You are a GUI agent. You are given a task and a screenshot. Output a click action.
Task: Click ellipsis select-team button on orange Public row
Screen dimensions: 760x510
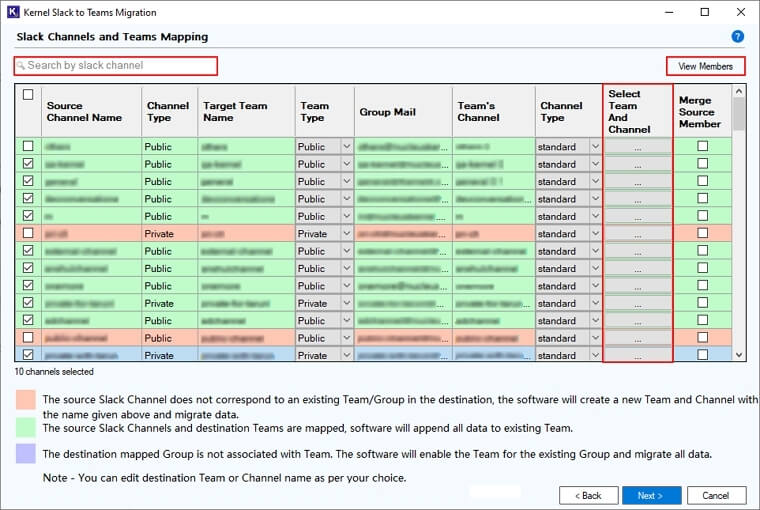point(638,338)
